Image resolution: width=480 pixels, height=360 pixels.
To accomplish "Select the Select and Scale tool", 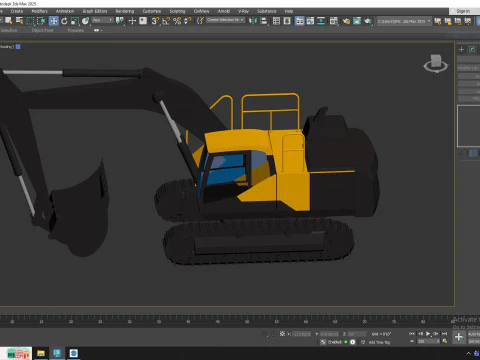I will (x=75, y=21).
